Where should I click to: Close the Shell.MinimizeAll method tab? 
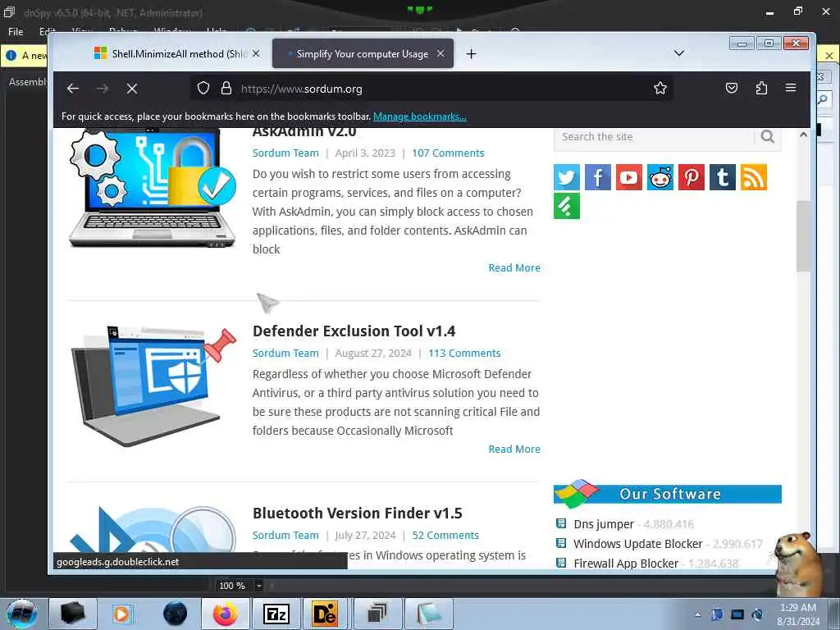(x=256, y=53)
